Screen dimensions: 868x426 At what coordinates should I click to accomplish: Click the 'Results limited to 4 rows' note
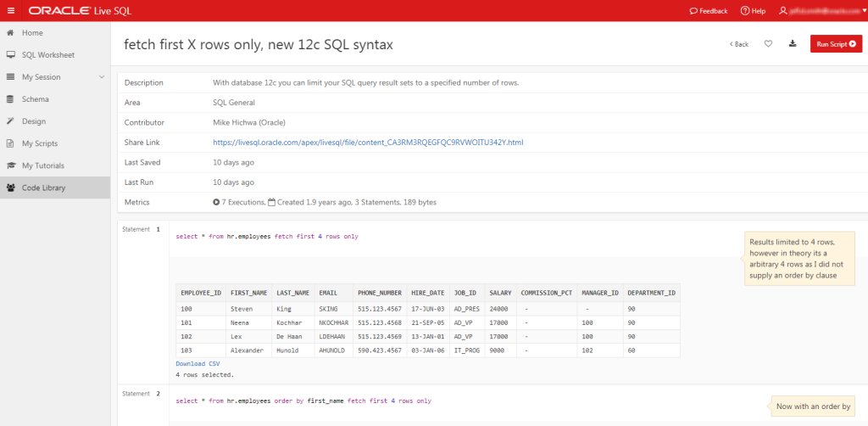point(798,258)
